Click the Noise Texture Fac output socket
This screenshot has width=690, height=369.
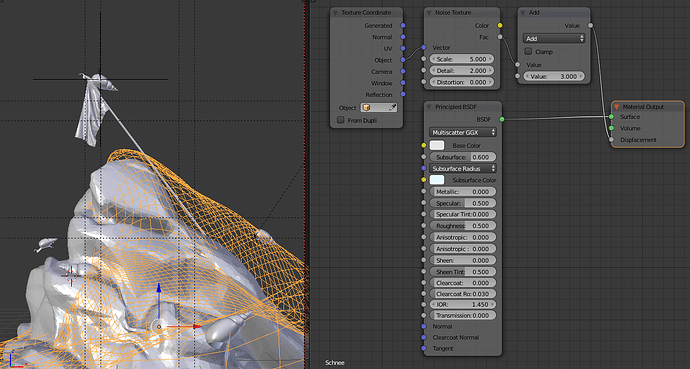point(500,37)
